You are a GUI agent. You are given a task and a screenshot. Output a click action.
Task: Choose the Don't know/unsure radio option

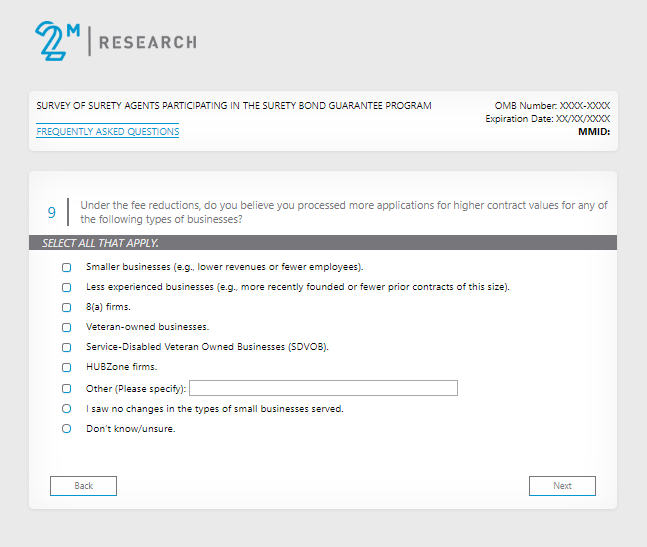(x=67, y=429)
